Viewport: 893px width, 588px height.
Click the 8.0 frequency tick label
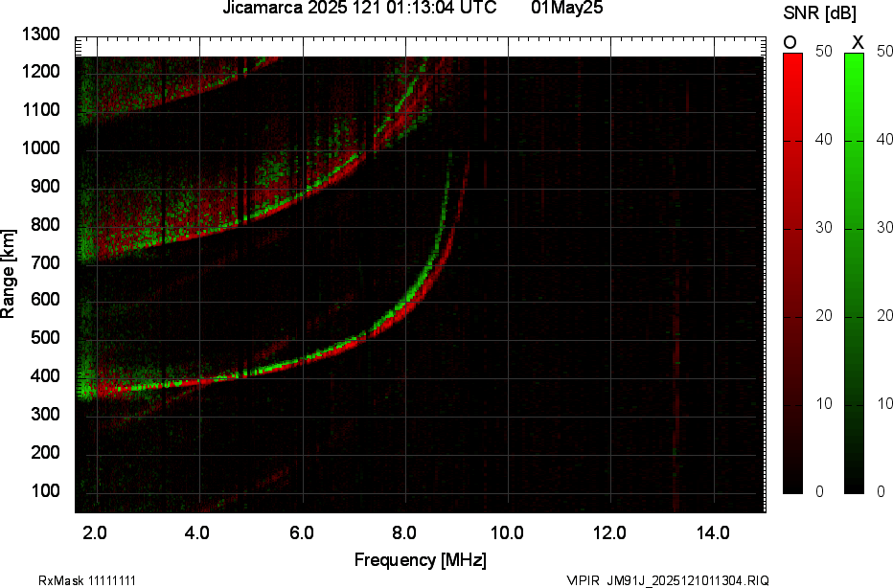tap(403, 532)
